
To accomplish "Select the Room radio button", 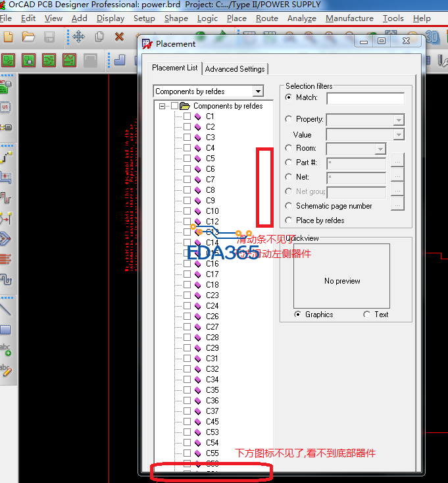I will coord(289,148).
